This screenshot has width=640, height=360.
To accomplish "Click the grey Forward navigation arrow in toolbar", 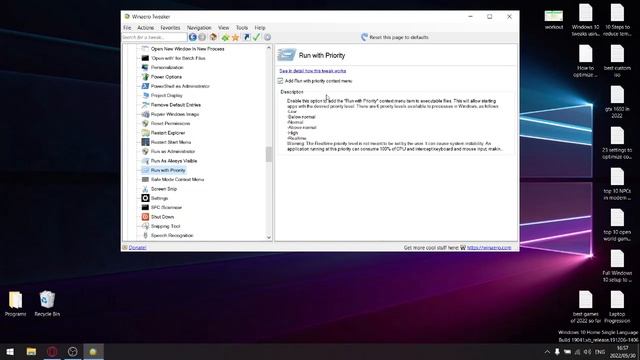I will point(202,37).
